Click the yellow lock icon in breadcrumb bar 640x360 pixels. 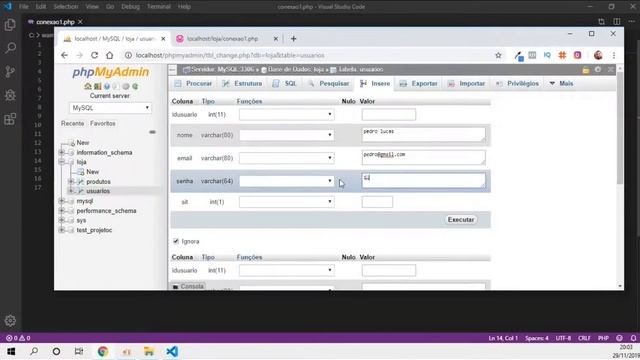tap(586, 70)
